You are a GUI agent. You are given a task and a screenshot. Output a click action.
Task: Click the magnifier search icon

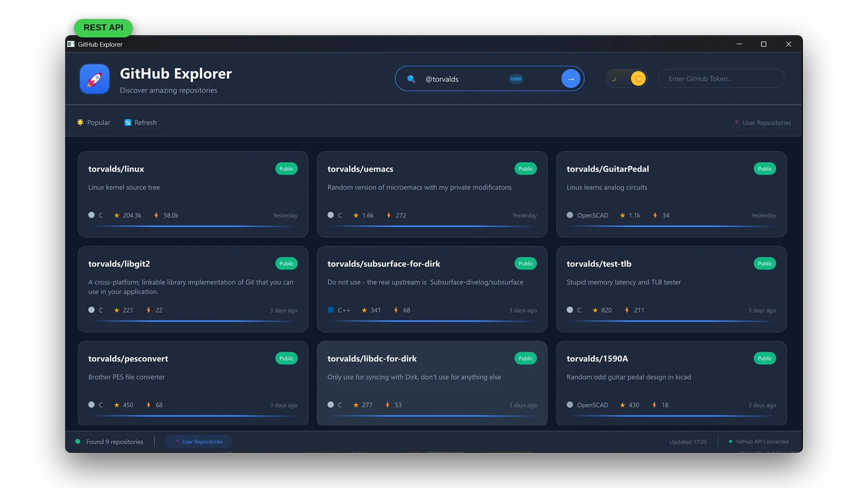[x=411, y=79]
